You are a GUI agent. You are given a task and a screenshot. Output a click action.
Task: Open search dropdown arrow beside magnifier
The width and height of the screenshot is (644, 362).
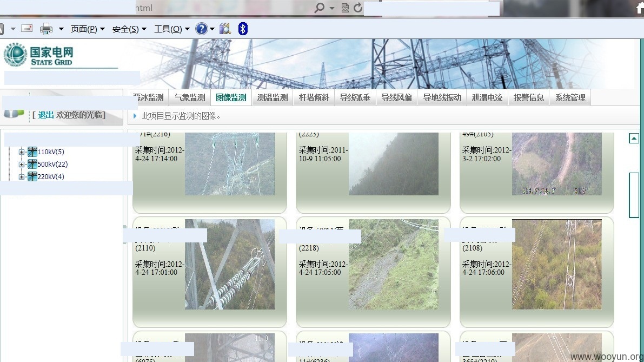pos(332,8)
